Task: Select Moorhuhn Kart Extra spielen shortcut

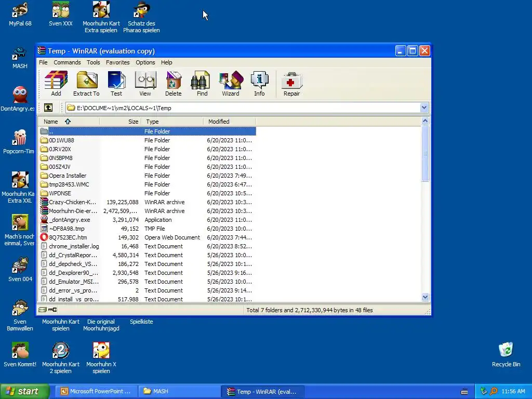Action: click(101, 17)
